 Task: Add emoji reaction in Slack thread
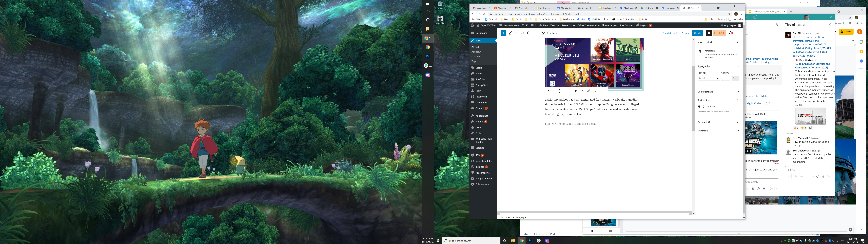point(810,128)
